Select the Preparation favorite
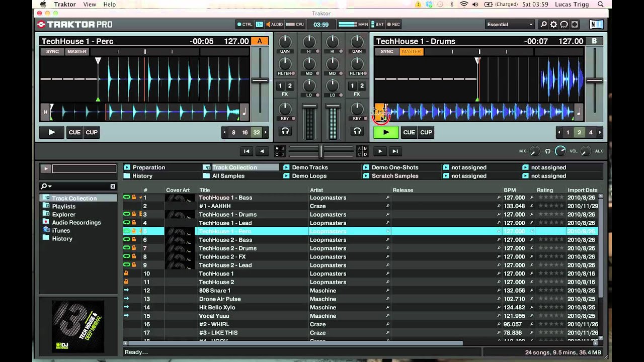The image size is (644, 362). coord(148,167)
